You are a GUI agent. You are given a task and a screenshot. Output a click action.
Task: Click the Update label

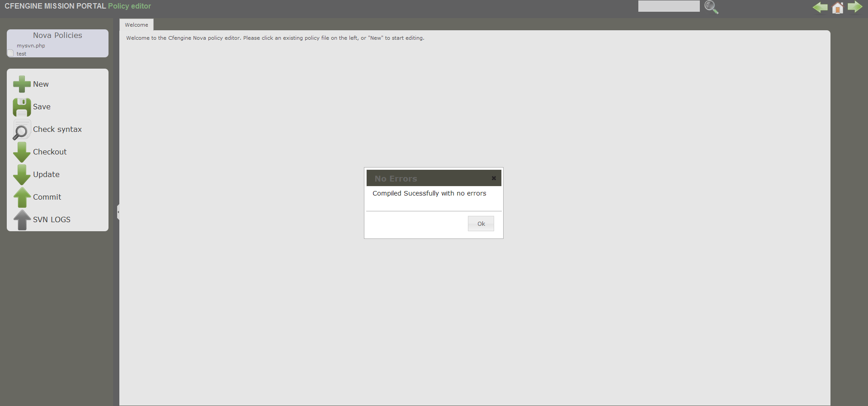[46, 174]
